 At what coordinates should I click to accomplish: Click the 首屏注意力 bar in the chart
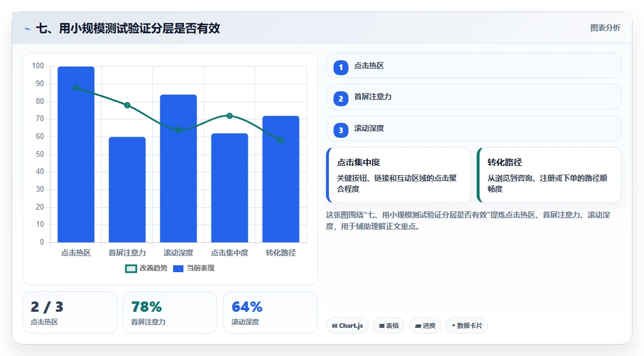point(127,189)
